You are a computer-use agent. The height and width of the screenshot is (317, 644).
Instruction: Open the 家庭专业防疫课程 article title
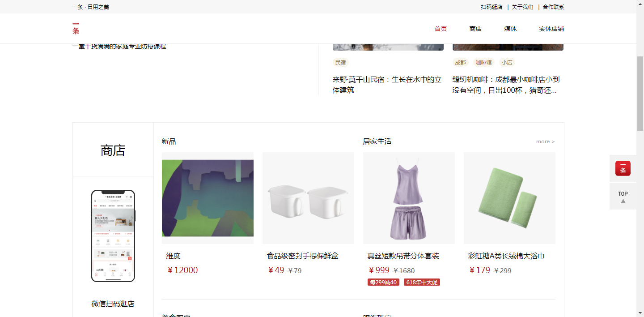tap(119, 46)
